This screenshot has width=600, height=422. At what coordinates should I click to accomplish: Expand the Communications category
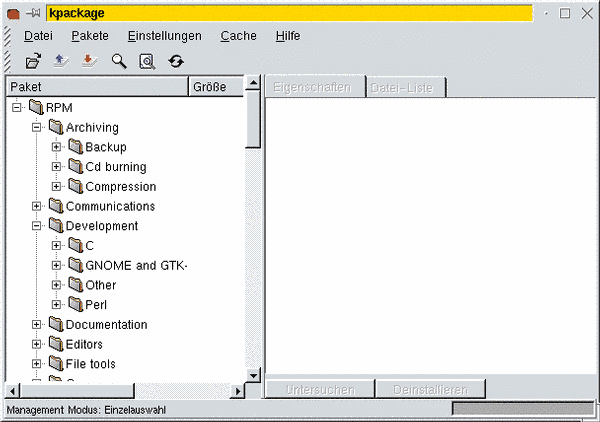(x=37, y=206)
